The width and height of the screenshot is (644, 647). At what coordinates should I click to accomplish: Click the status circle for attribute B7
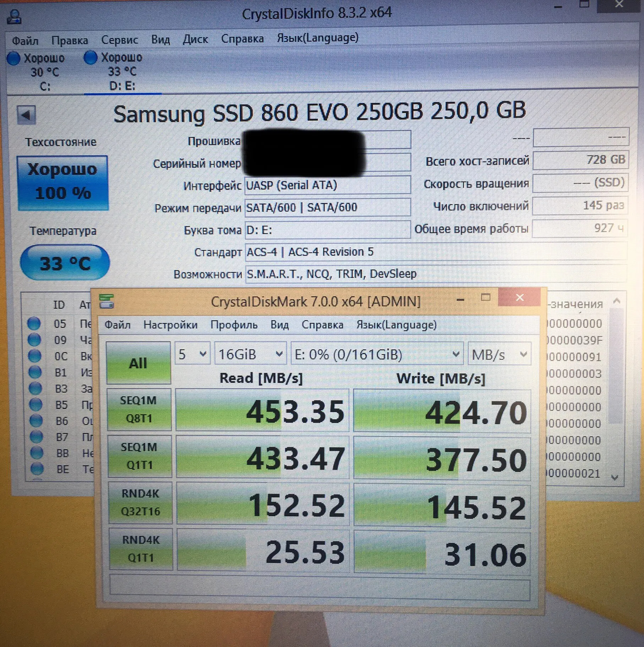pyautogui.click(x=37, y=437)
